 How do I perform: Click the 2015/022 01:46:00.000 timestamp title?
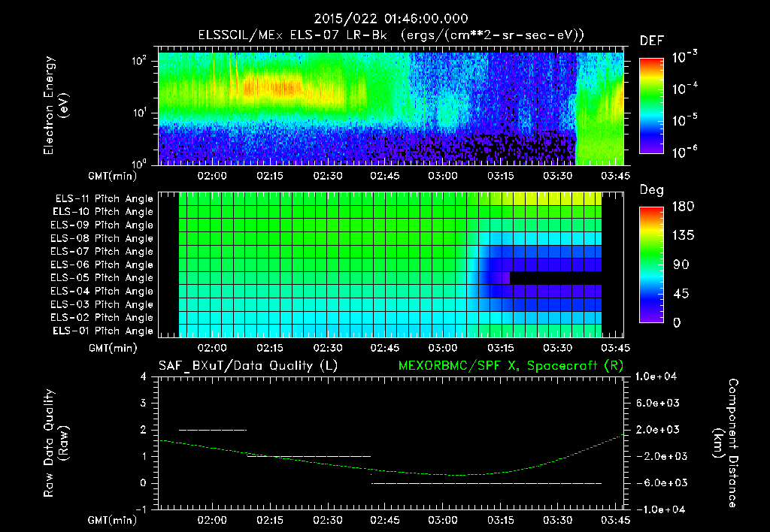click(x=391, y=19)
